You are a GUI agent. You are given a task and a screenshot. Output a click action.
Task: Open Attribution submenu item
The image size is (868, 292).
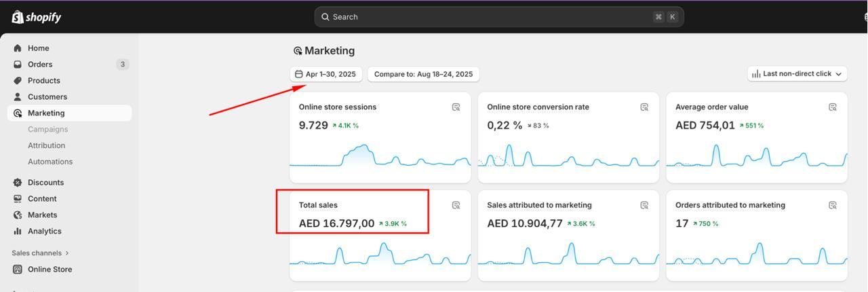click(x=47, y=146)
